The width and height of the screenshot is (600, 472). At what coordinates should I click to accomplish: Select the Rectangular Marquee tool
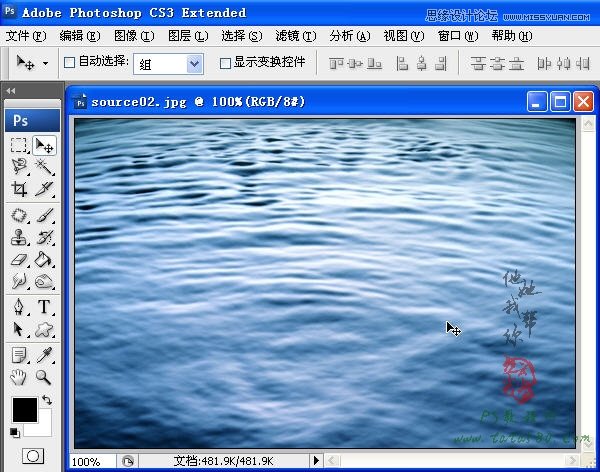tap(19, 145)
